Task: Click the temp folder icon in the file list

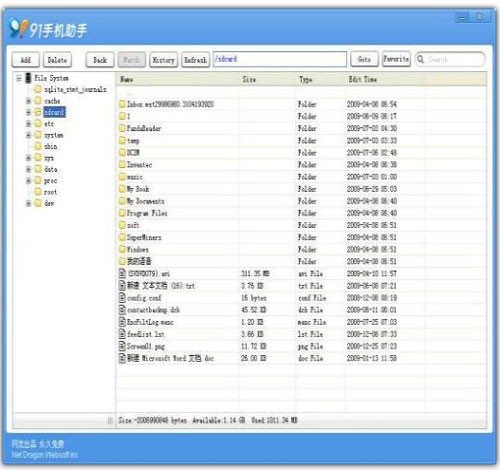Action: click(122, 140)
